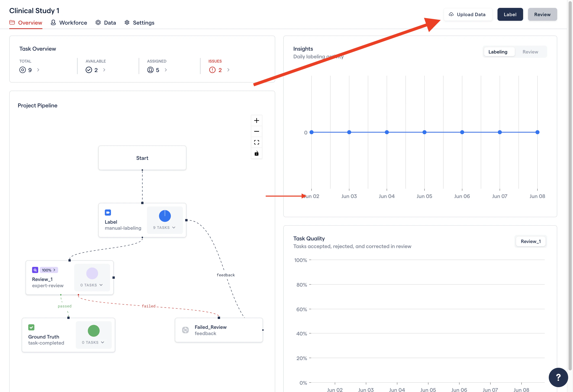The width and height of the screenshot is (573, 392).
Task: Expand 0 TASKS dropdown on Review_1
Action: [x=91, y=285]
